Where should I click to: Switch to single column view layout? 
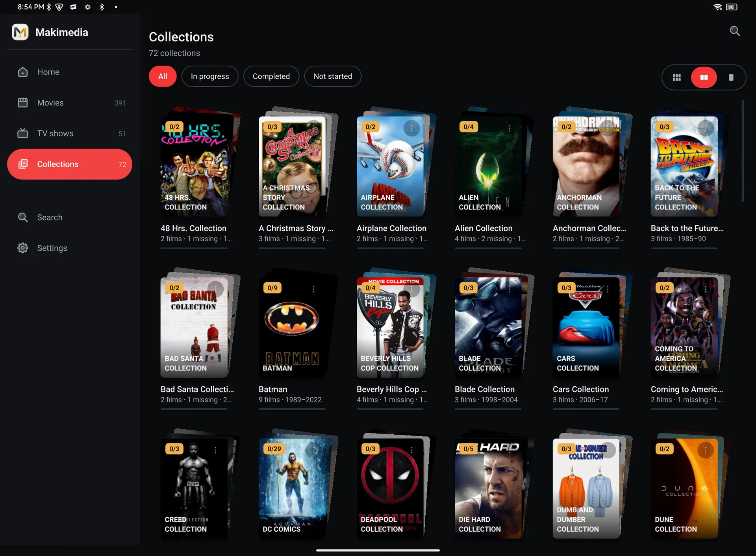(731, 77)
